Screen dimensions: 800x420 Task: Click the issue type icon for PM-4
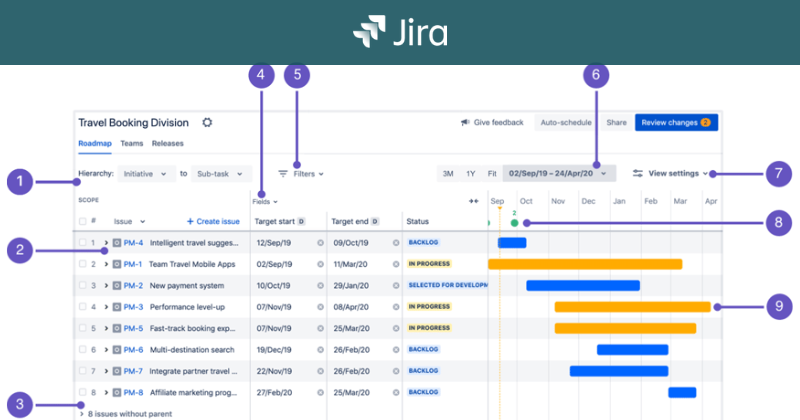[x=117, y=243]
